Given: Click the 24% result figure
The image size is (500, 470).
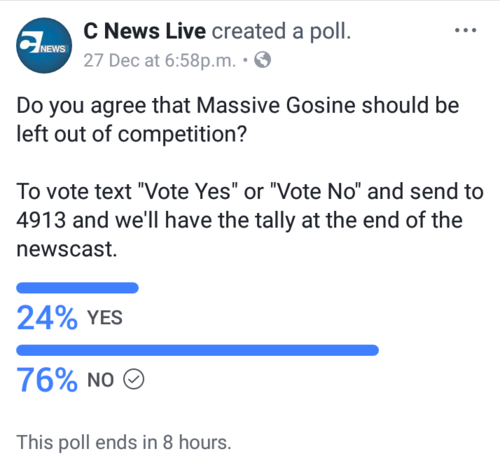Looking at the screenshot, I should click(47, 318).
